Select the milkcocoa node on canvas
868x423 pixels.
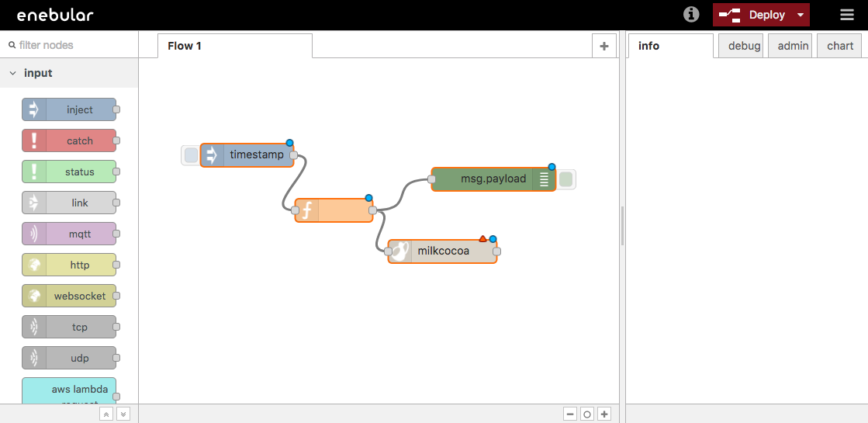tap(443, 251)
